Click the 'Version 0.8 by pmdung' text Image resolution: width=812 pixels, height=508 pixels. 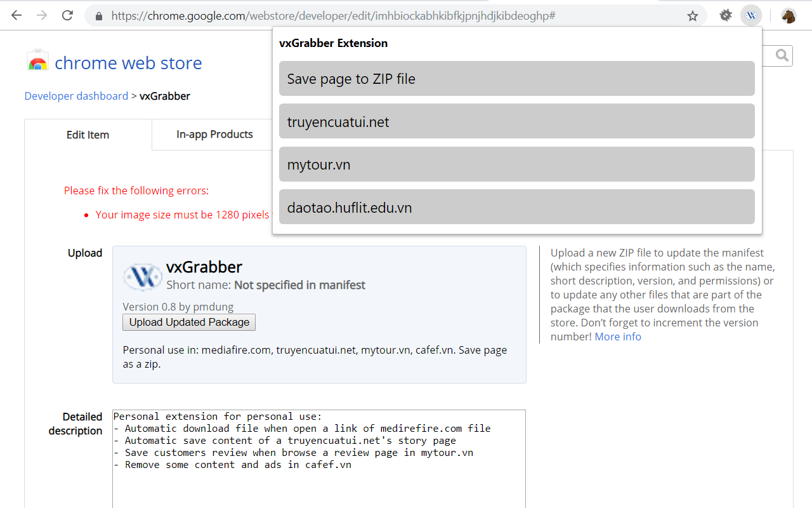(x=178, y=307)
